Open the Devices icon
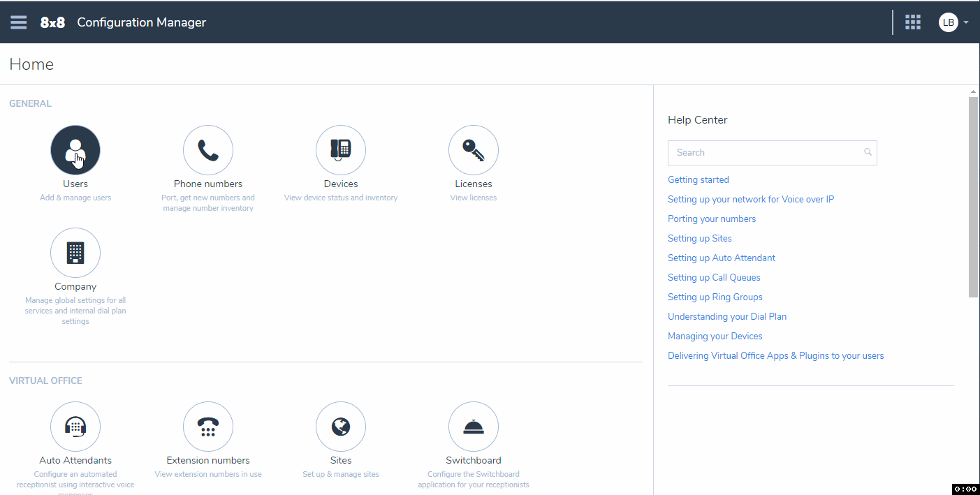980x495 pixels. [x=341, y=150]
